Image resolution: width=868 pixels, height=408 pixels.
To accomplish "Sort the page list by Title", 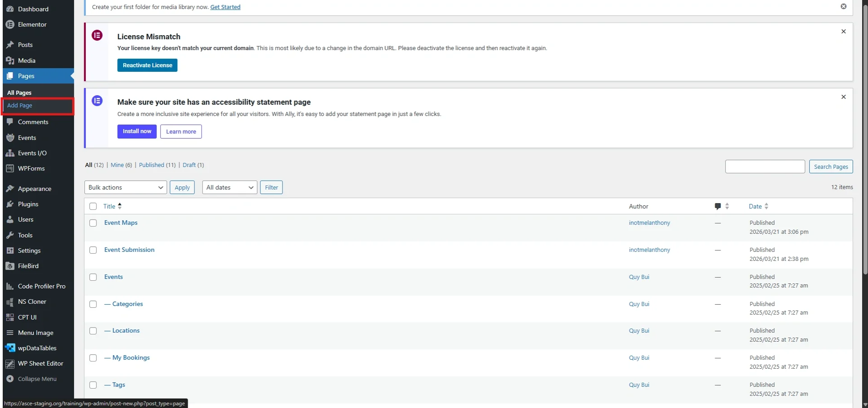I will 112,206.
